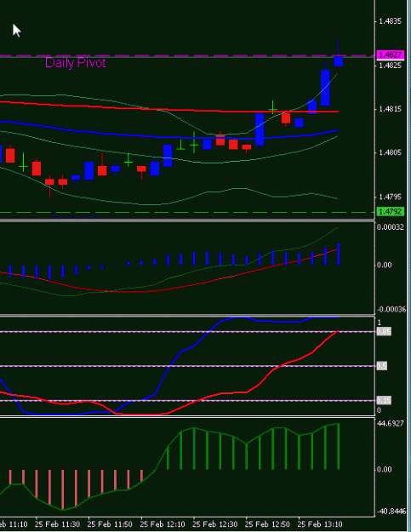
Task: Select the thick red moving average line
Action: (169, 109)
